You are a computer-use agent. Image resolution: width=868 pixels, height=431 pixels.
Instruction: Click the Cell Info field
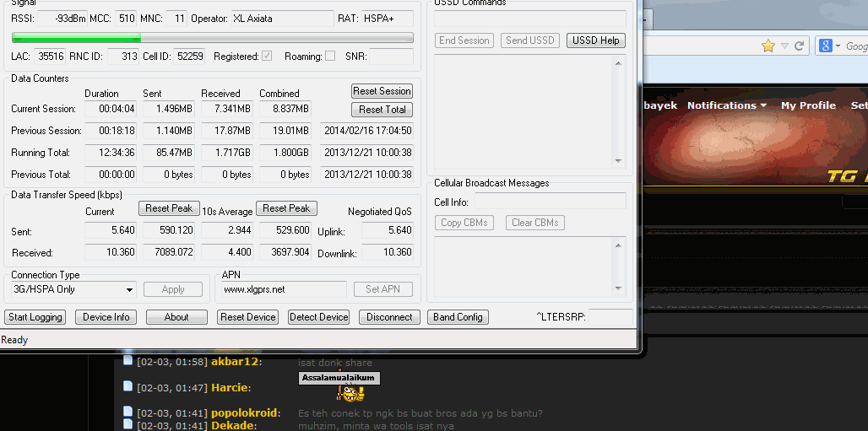point(551,202)
